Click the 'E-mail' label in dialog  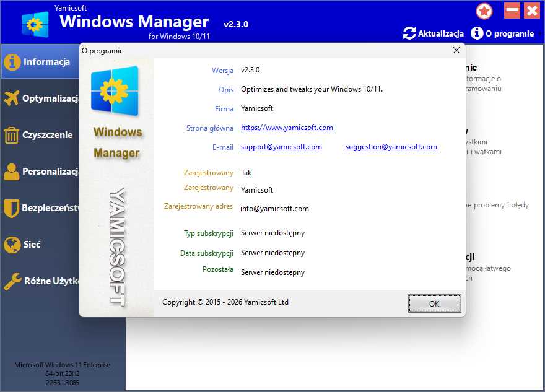[x=223, y=147]
